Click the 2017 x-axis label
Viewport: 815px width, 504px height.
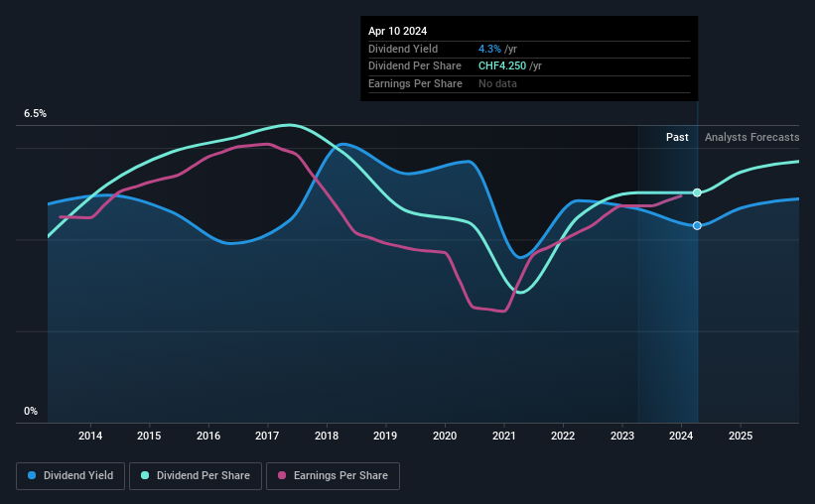pos(267,436)
